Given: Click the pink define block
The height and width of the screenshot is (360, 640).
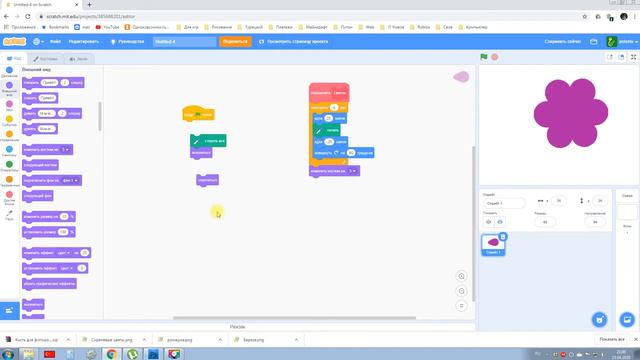Looking at the screenshot, I should click(329, 92).
